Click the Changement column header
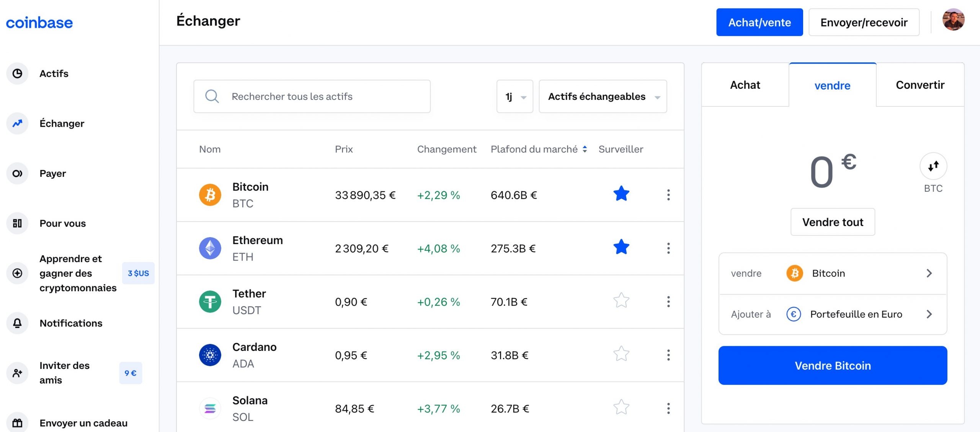The width and height of the screenshot is (980, 432). click(447, 149)
